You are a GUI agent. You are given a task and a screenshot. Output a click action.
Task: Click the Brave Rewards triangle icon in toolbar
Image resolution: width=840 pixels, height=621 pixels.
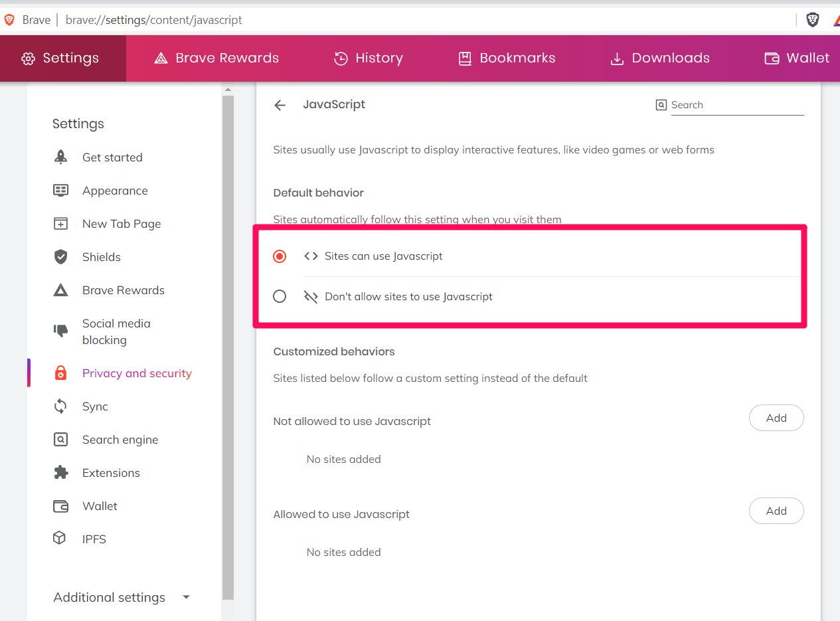click(836, 20)
